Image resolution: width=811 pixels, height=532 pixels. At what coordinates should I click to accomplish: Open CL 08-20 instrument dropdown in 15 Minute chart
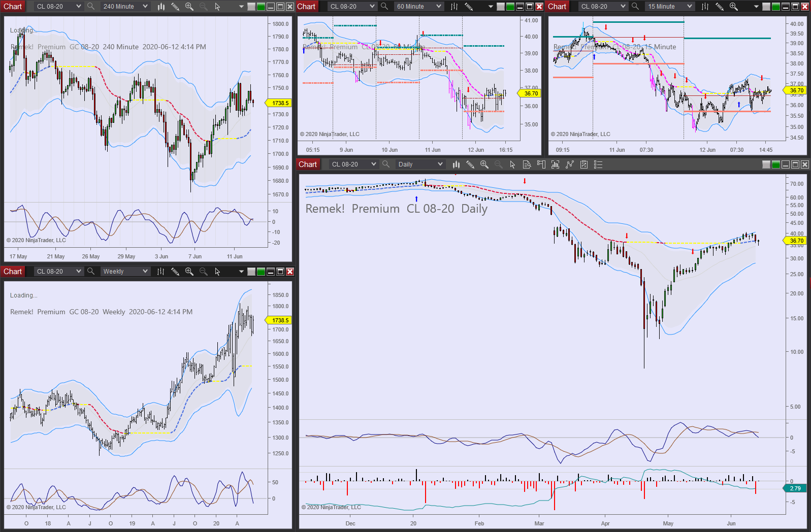[x=603, y=7]
